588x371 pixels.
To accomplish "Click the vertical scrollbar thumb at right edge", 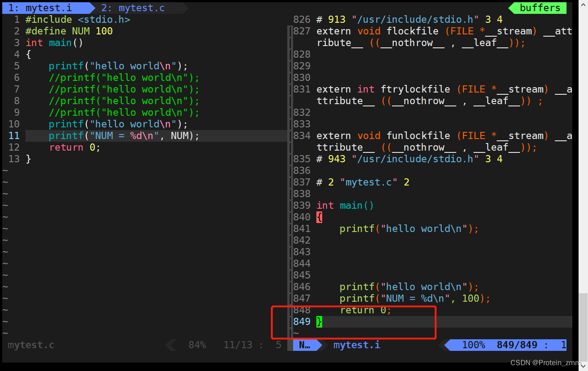I will point(583,327).
